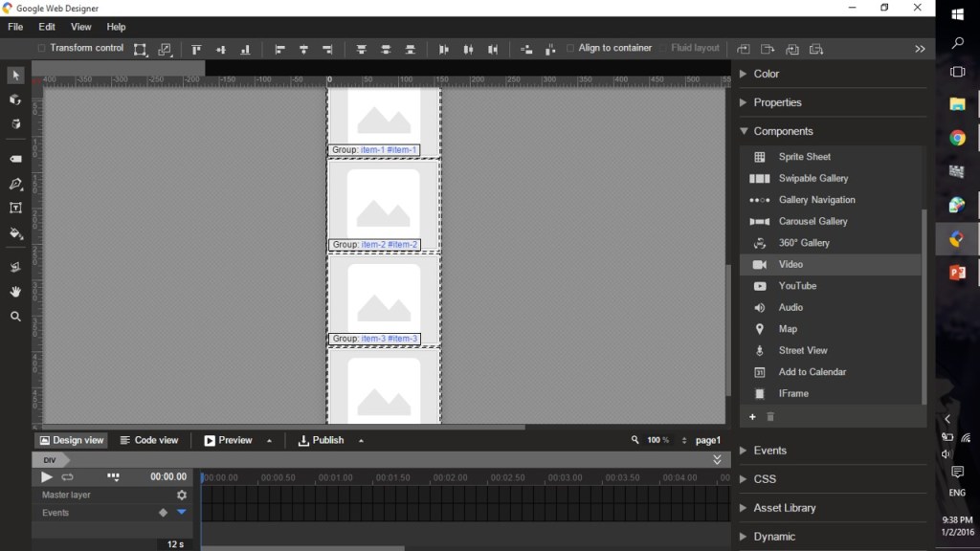980x551 pixels.
Task: Enable the Transform control checkbox
Action: tap(41, 48)
